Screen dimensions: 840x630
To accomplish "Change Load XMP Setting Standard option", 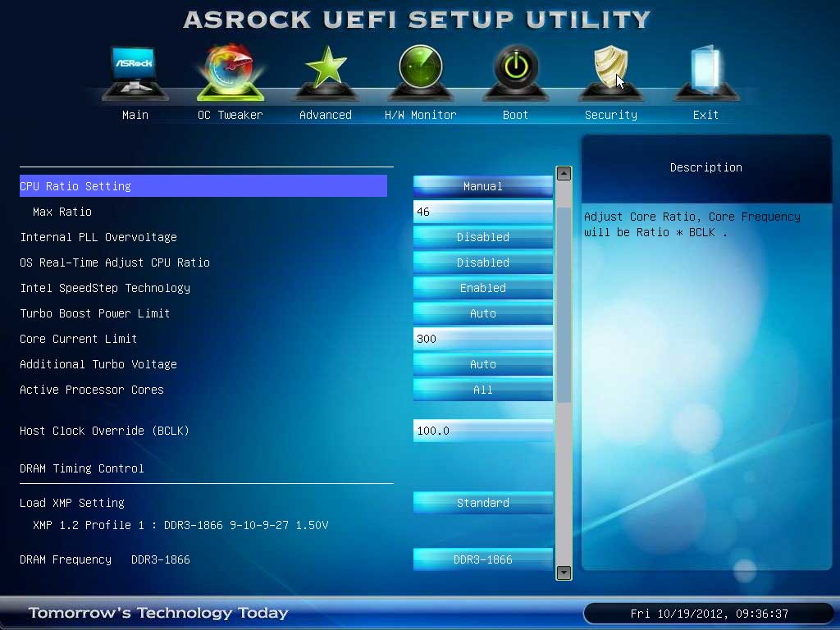I will point(482,503).
